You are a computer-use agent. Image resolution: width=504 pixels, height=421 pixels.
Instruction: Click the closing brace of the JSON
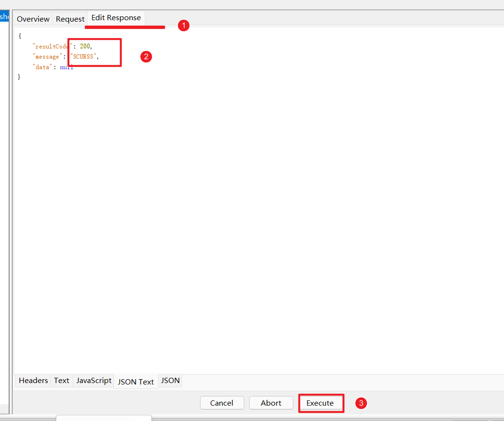click(x=19, y=77)
